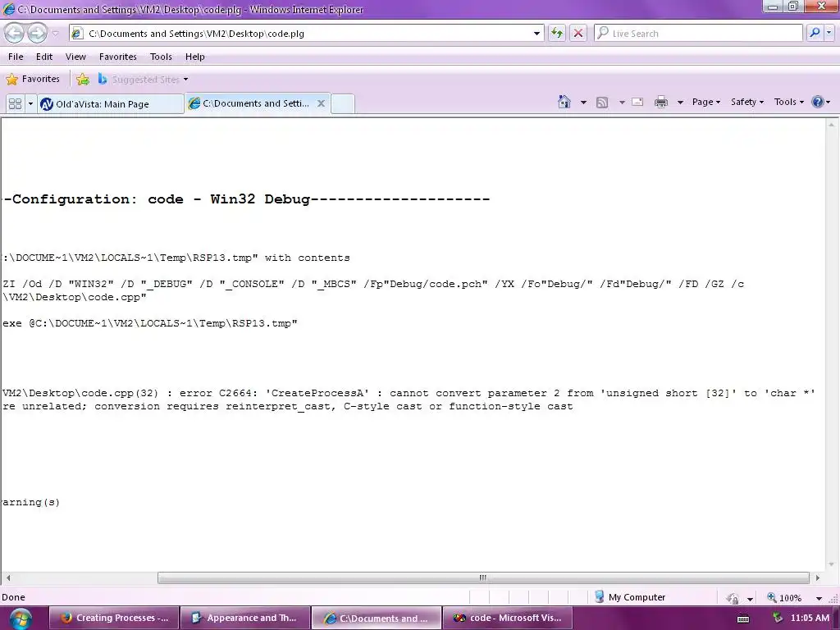Click the RSP13.tmp with contents line
Viewport: 840px width, 630px height.
pos(176,258)
